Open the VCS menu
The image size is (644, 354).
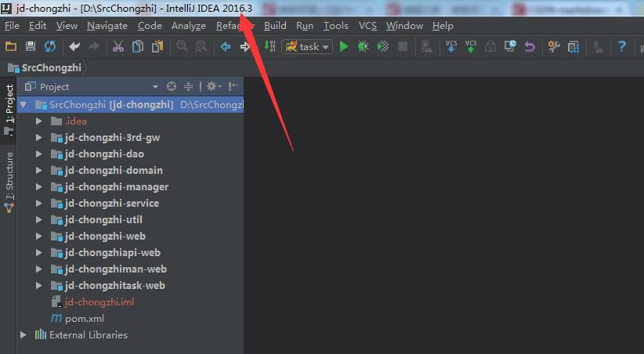tap(367, 26)
